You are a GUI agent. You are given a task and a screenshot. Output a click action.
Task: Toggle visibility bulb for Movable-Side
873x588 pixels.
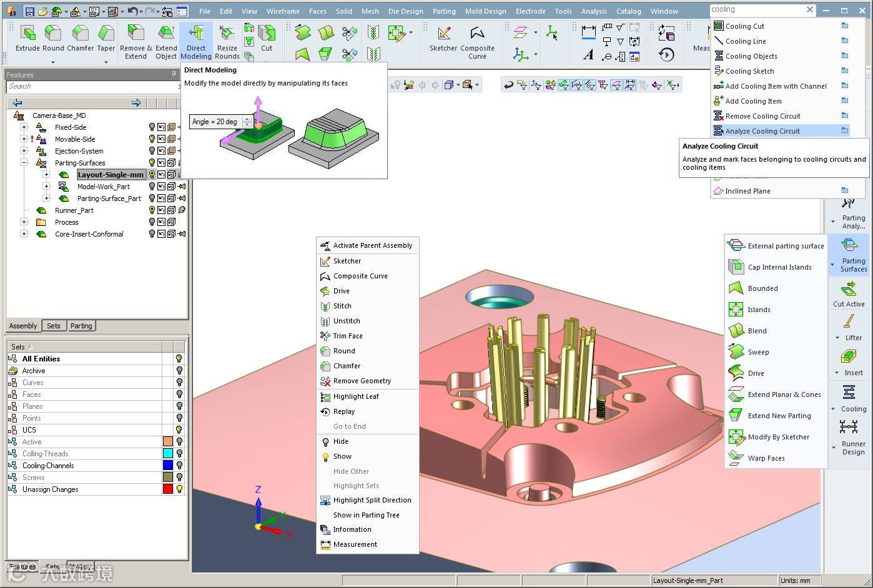151,139
